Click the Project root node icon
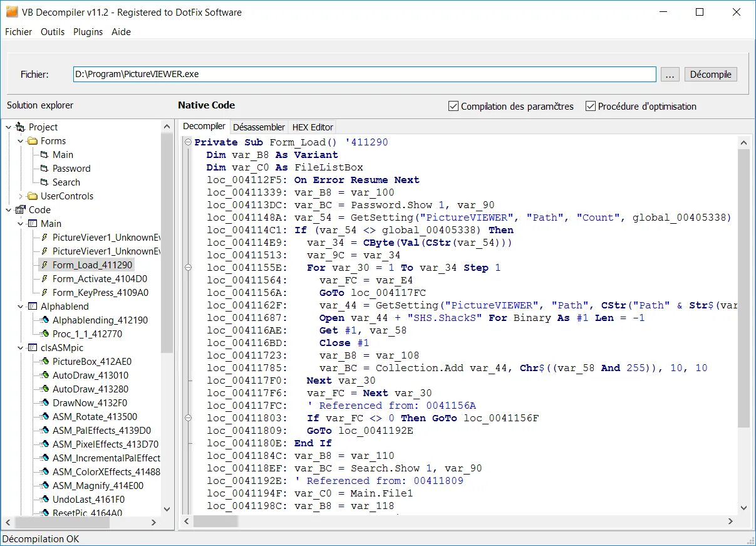 20,127
